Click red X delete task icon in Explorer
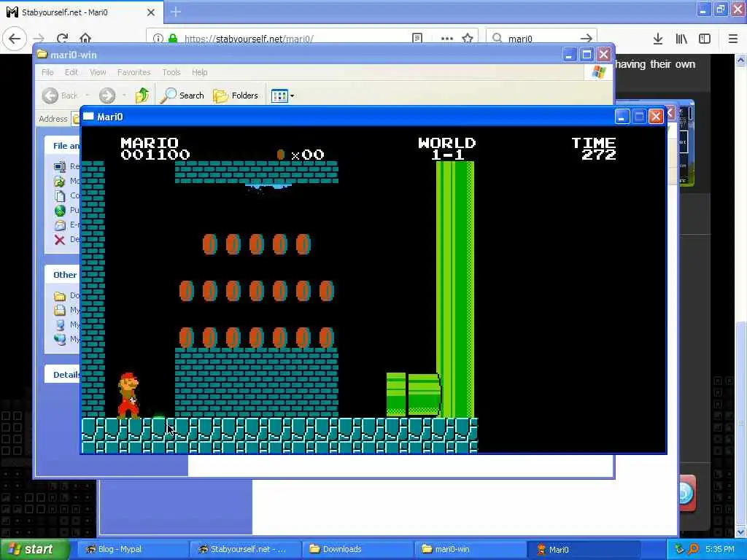Screen dimensions: 747x560 [x=60, y=239]
